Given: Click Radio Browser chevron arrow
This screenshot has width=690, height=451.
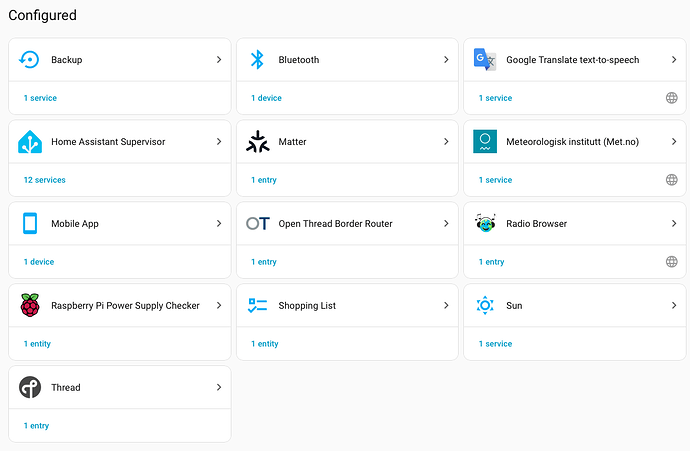Looking at the screenshot, I should 674,224.
